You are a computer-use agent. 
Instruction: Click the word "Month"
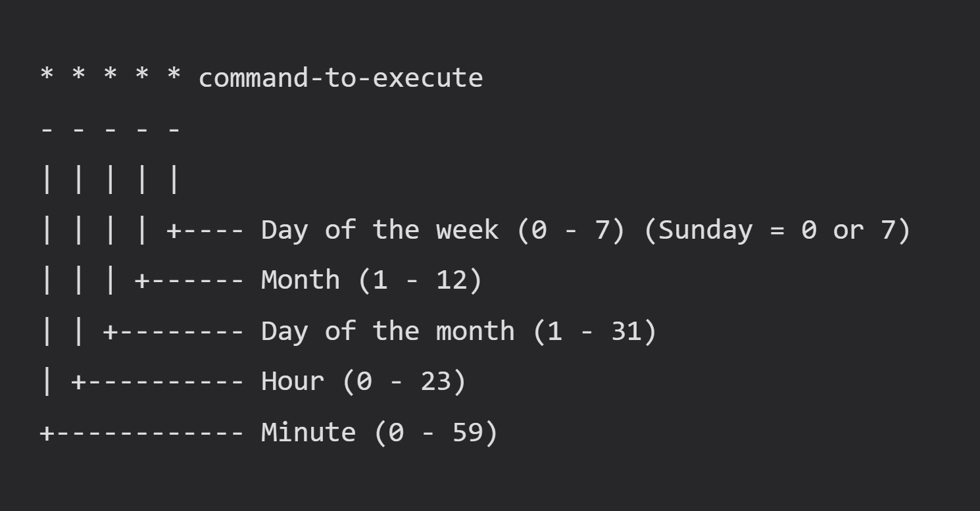[x=301, y=280]
